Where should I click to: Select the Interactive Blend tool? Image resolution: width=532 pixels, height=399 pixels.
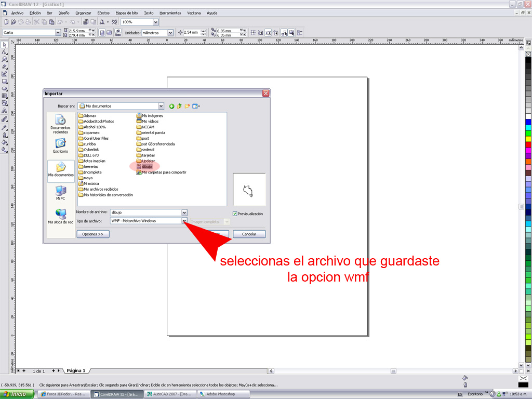pos(4,119)
